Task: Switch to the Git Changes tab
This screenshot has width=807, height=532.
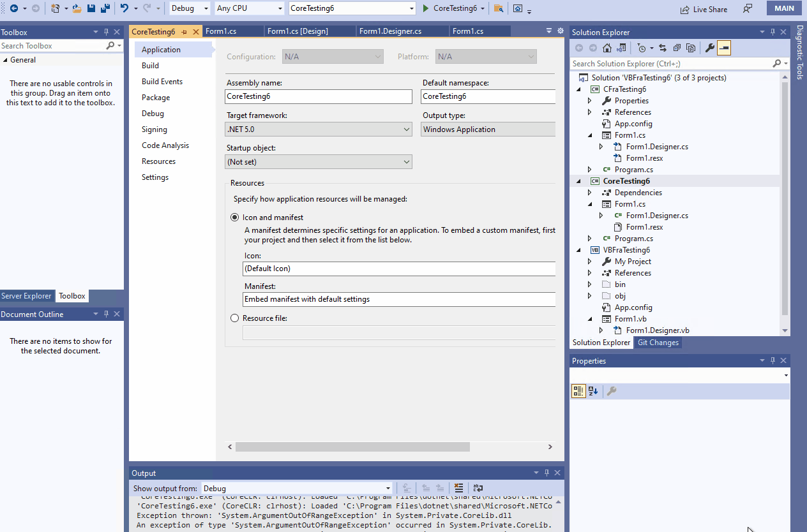Action: pos(658,343)
